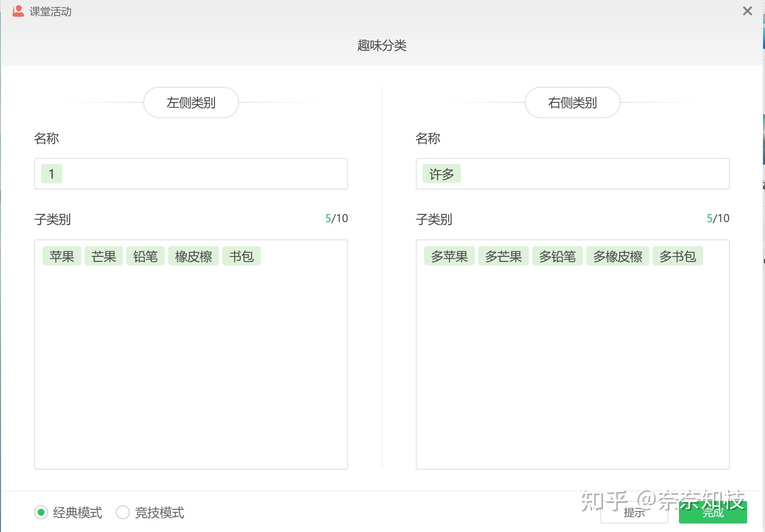Click the right 5/10 counter
The image size is (765, 532).
coord(718,218)
